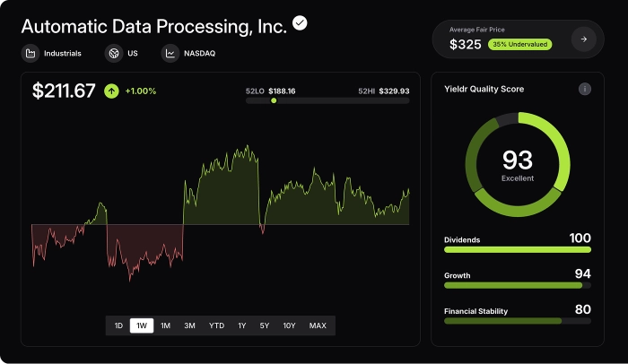Image resolution: width=628 pixels, height=364 pixels.
Task: Click the Growth score bar
Action: click(518, 285)
